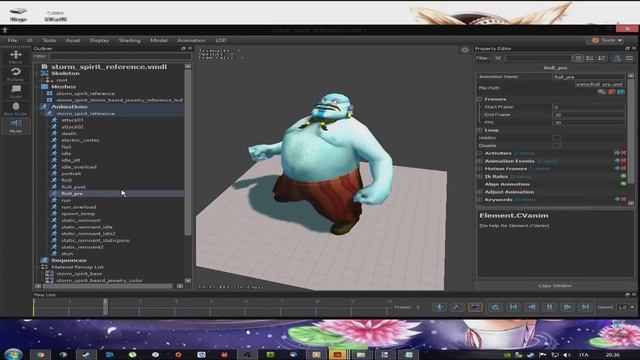640x360 pixels.
Task: Click Steam icon in the taskbar
Action: pos(87,354)
